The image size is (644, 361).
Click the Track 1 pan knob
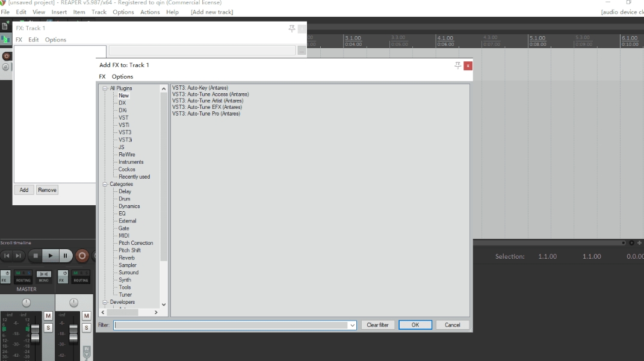(73, 303)
